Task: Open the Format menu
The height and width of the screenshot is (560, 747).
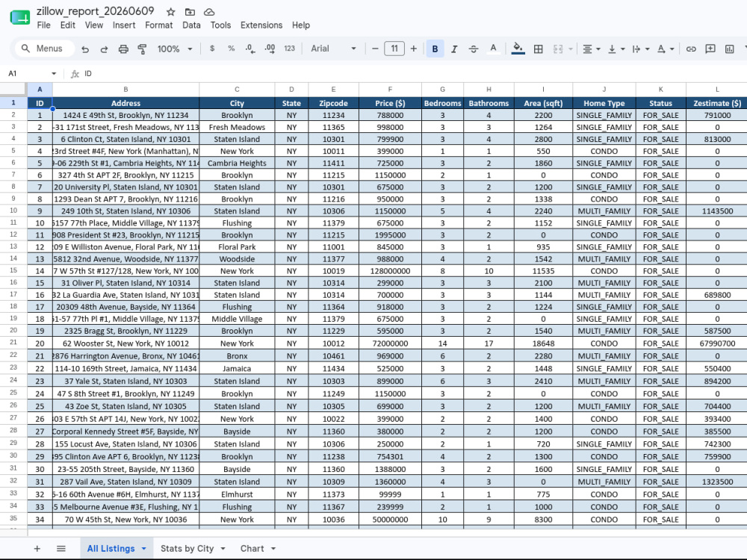Action: [158, 25]
